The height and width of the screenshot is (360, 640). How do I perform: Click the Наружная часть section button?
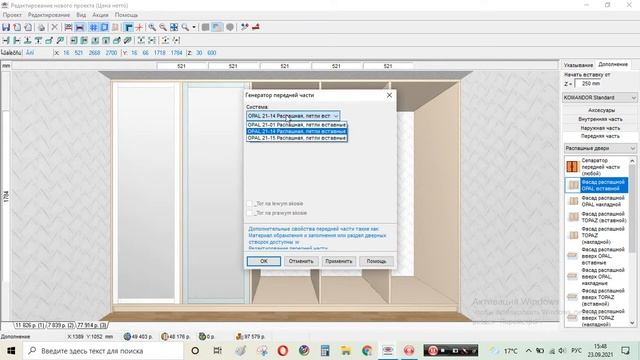coord(600,128)
